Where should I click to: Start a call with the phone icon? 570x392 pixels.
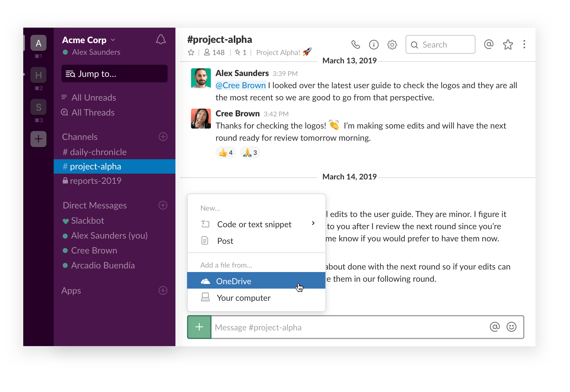click(356, 45)
